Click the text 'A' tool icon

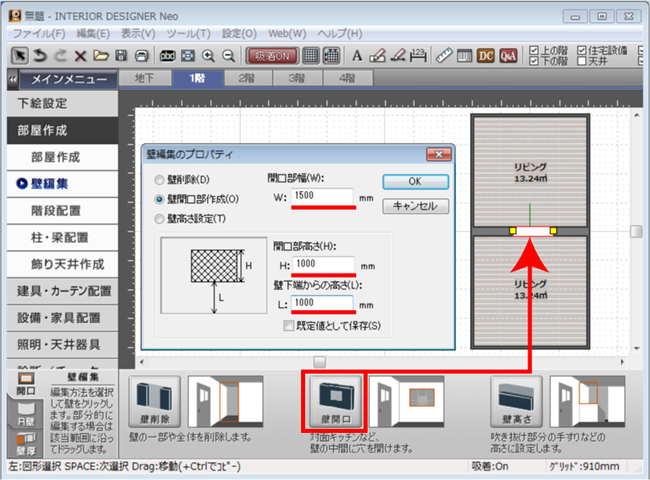(x=357, y=55)
